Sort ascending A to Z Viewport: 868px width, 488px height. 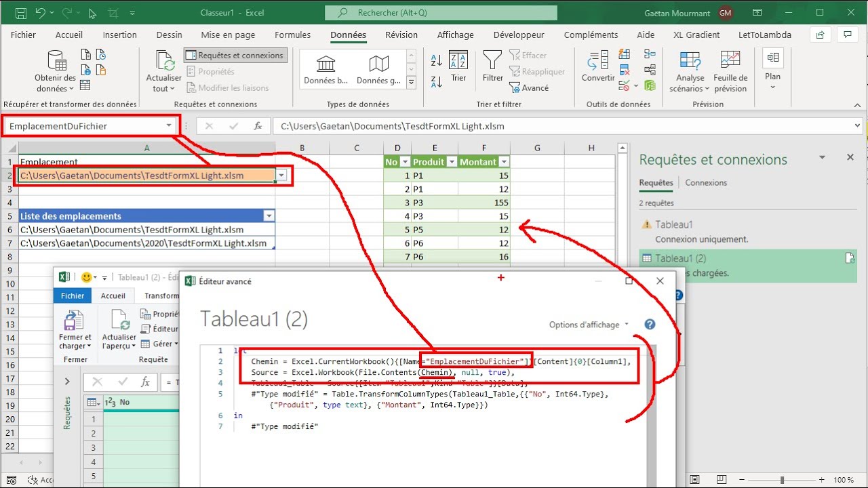437,60
